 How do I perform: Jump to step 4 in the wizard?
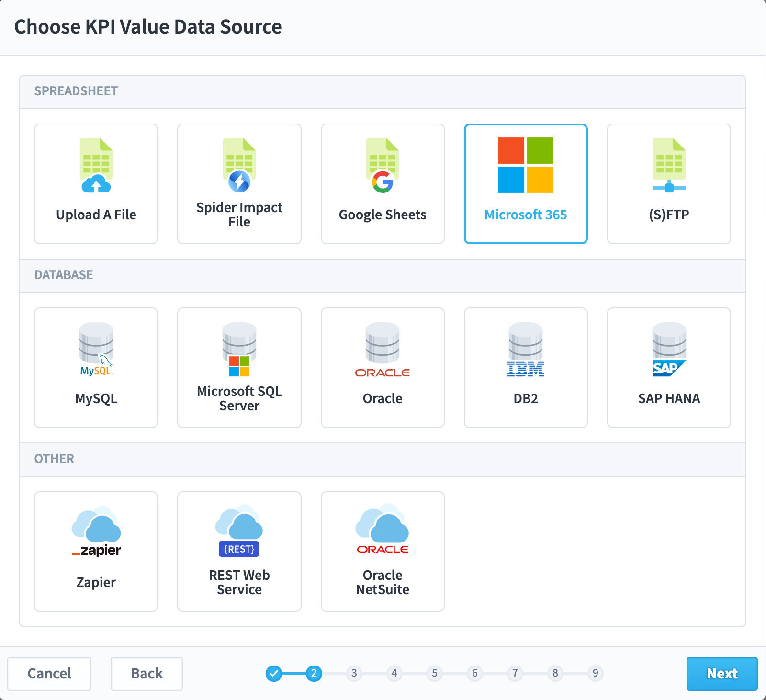(x=394, y=673)
